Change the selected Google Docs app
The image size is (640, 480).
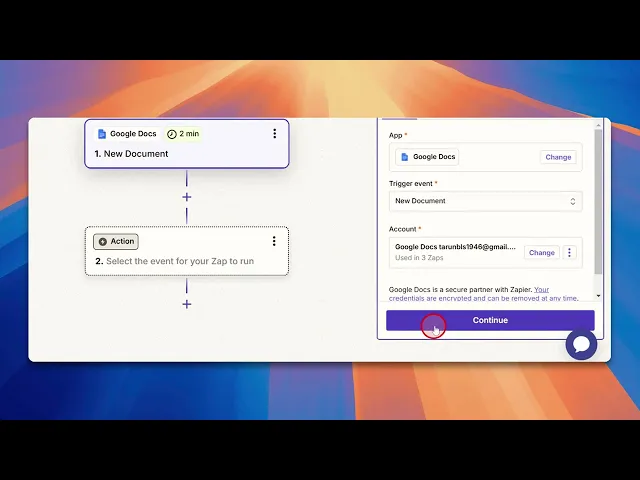pos(558,157)
